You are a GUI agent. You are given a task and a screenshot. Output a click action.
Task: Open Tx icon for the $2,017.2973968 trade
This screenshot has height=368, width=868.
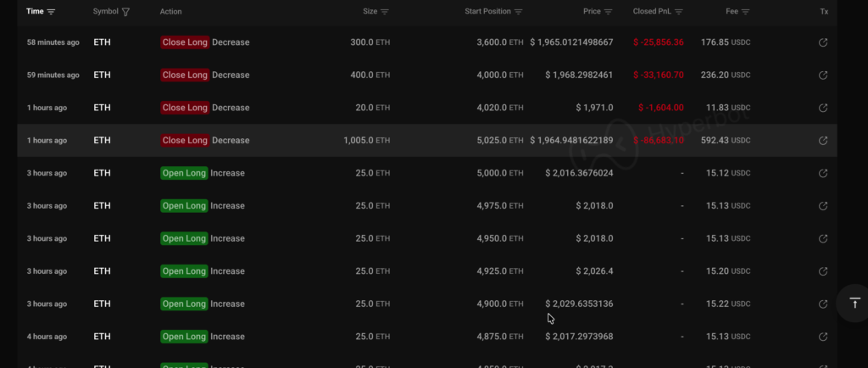point(822,337)
